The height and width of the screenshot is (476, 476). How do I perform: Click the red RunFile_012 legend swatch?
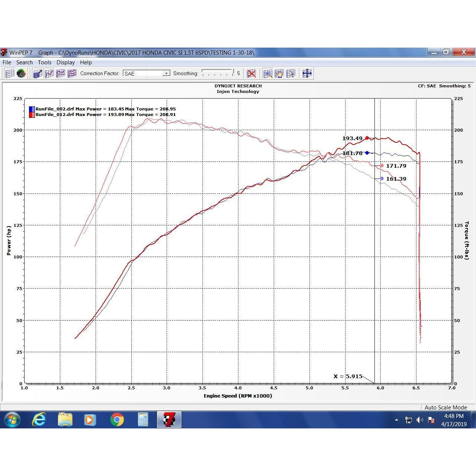click(32, 115)
